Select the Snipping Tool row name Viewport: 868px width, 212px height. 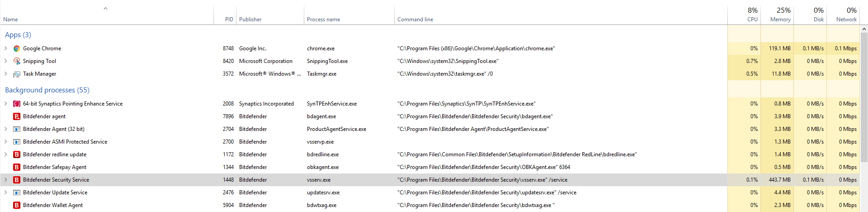click(39, 61)
